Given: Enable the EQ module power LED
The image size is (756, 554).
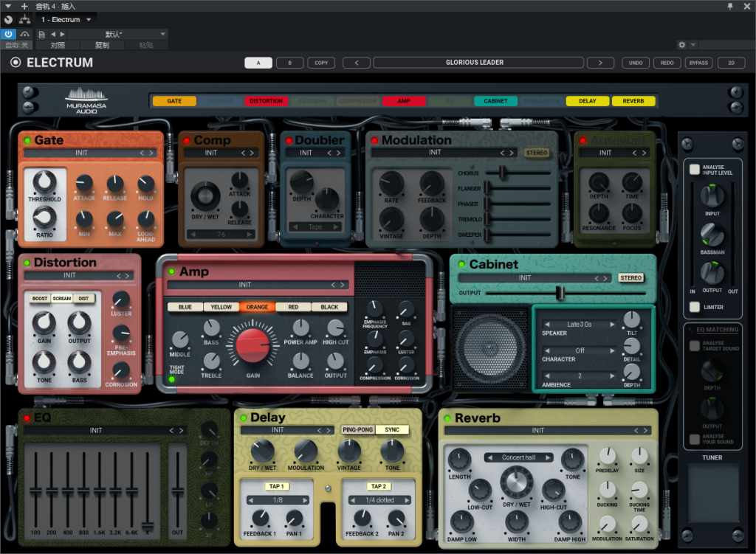Looking at the screenshot, I should [x=27, y=418].
